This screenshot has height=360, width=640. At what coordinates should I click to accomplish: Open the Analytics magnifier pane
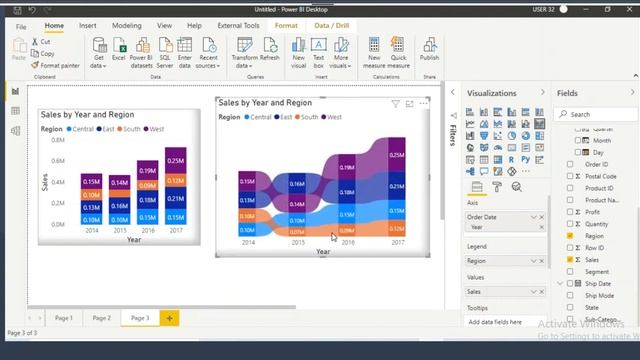[517, 187]
